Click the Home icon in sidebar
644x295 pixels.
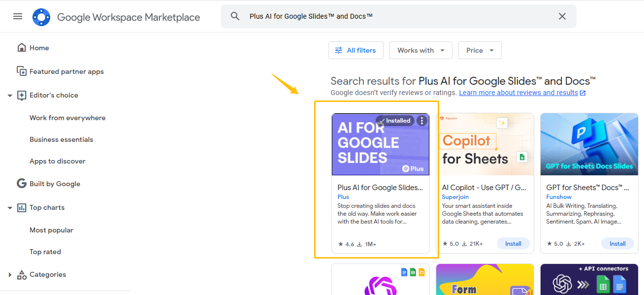pyautogui.click(x=22, y=48)
